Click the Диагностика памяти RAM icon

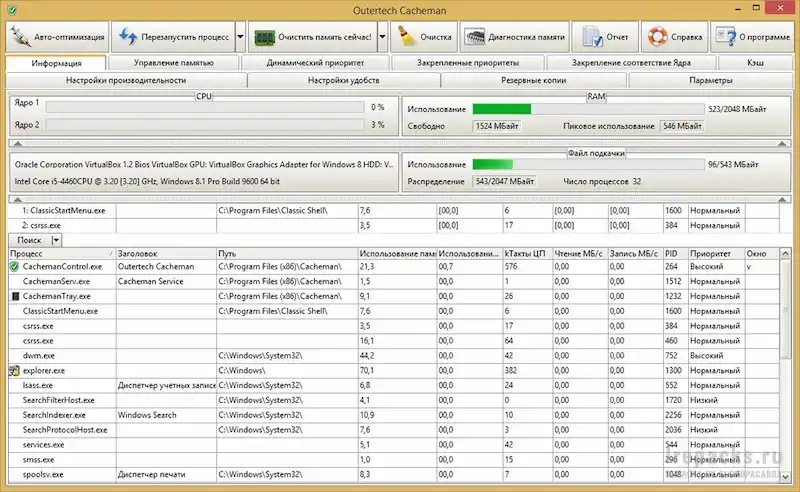(474, 37)
